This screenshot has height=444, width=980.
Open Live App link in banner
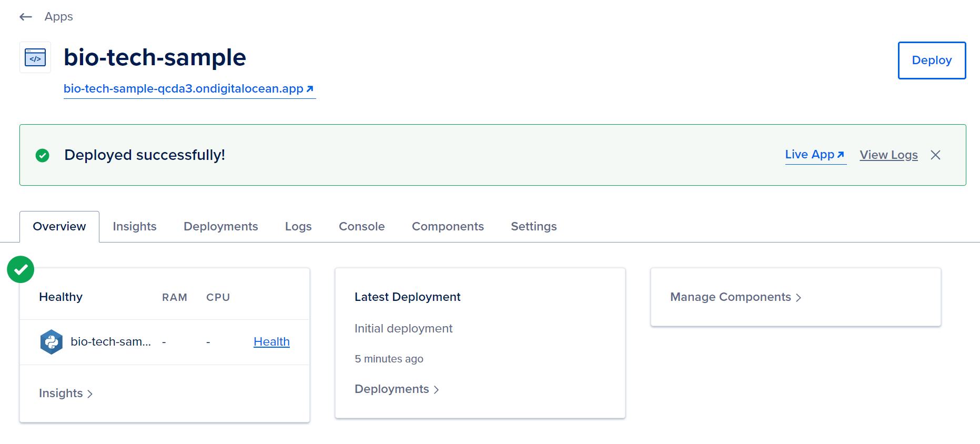[815, 155]
